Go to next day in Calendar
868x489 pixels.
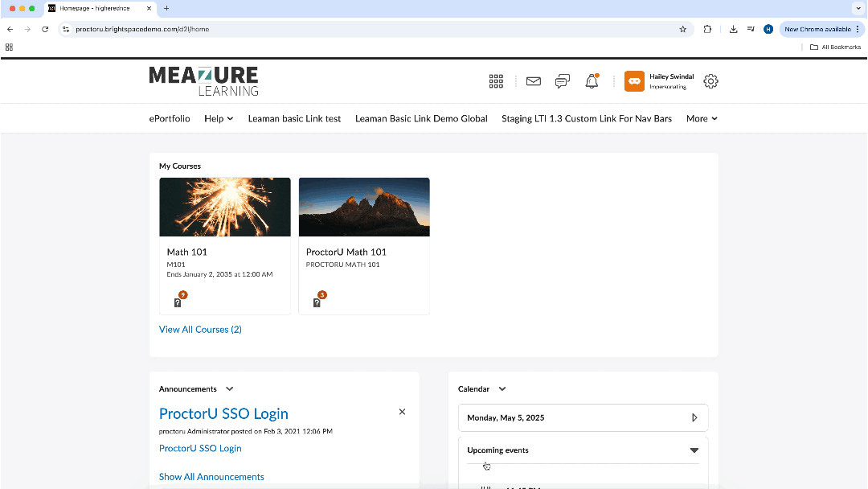(x=694, y=417)
